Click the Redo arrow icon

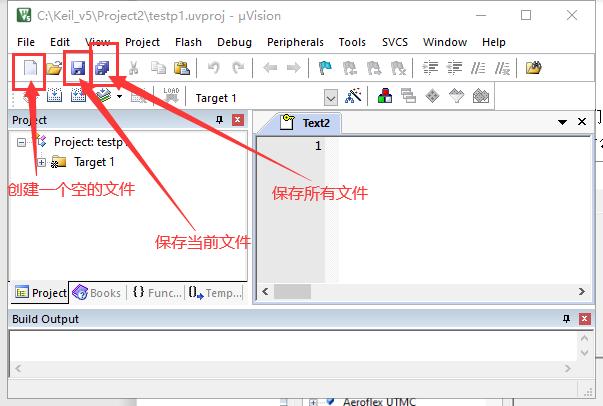pyautogui.click(x=238, y=68)
